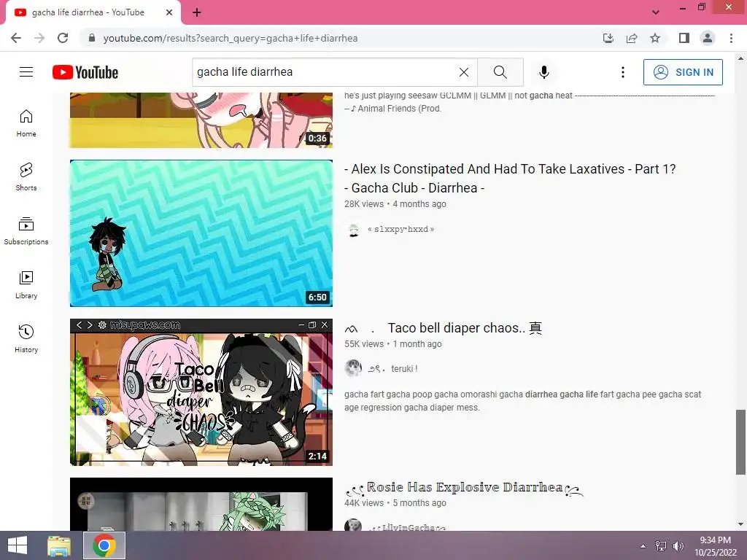Open Subscriptions in the sidebar
This screenshot has width=747, height=560.
click(x=26, y=230)
